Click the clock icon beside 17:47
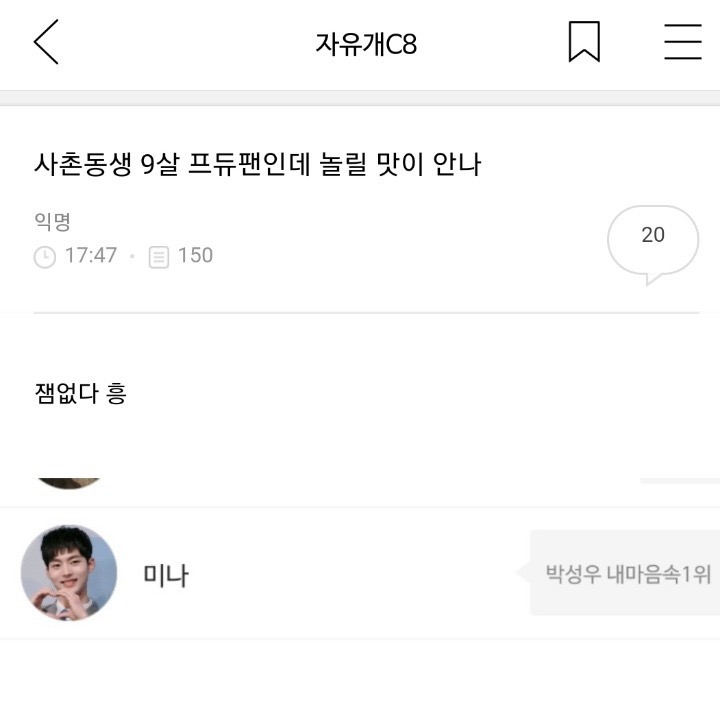This screenshot has width=720, height=720. pyautogui.click(x=45, y=257)
